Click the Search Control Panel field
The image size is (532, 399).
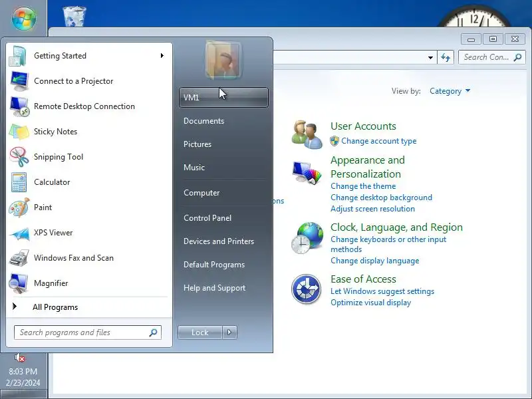(491, 57)
